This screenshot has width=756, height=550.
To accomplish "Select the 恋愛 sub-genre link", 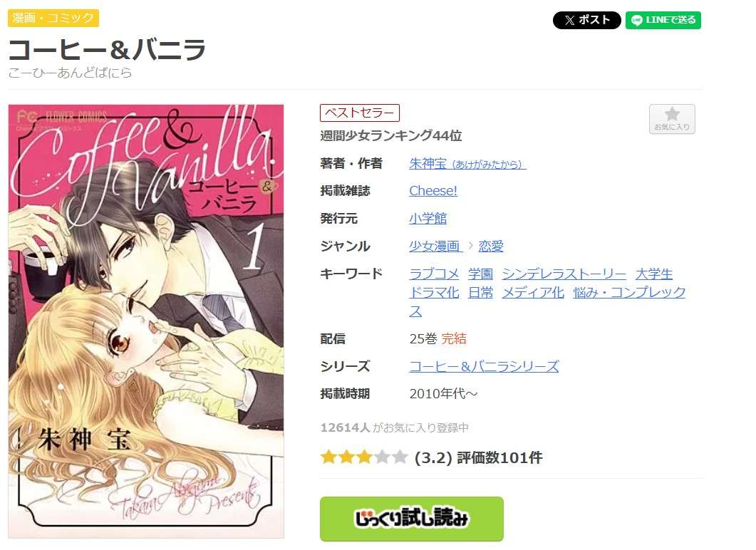I will [491, 247].
